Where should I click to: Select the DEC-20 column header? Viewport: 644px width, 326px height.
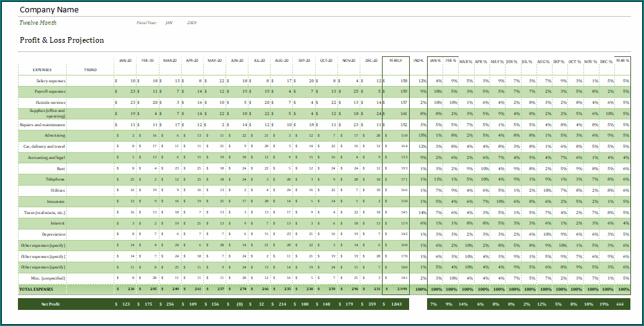371,61
